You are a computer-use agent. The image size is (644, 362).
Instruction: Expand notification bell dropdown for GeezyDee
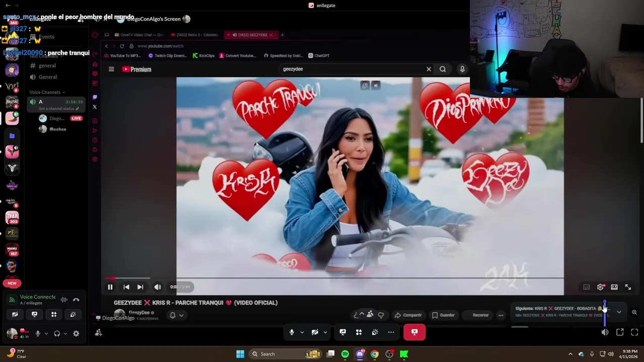click(181, 315)
